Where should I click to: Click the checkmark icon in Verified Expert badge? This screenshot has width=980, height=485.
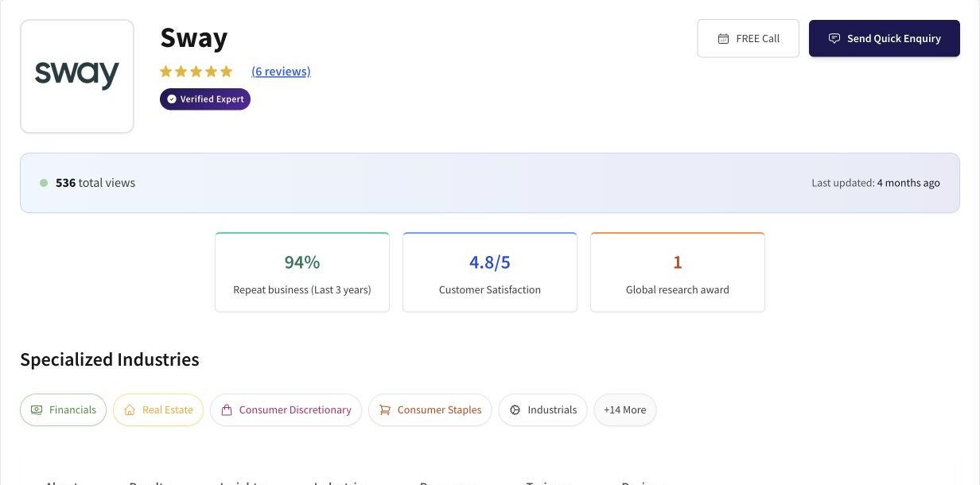[x=172, y=99]
